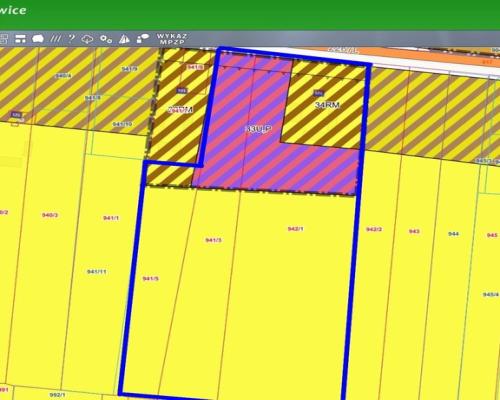Click parcel 942/1 on the map
Viewport: 500px width, 400px height.
point(295,229)
